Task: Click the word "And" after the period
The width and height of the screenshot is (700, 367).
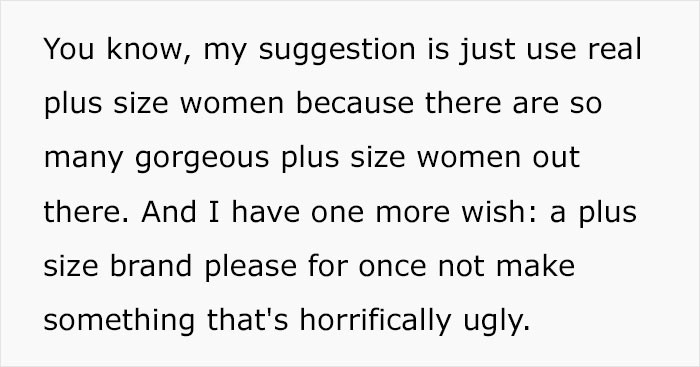Action: (x=169, y=212)
